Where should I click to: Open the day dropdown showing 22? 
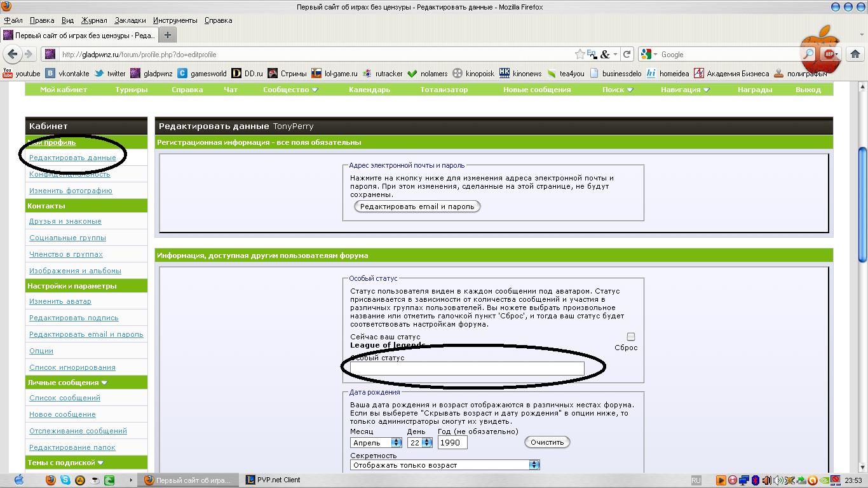click(x=419, y=442)
